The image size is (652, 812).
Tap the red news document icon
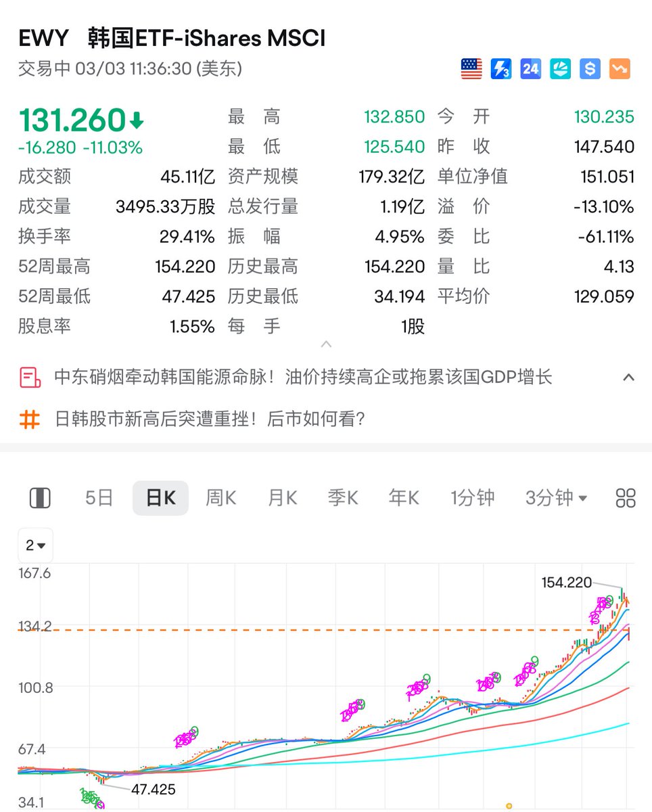(29, 377)
